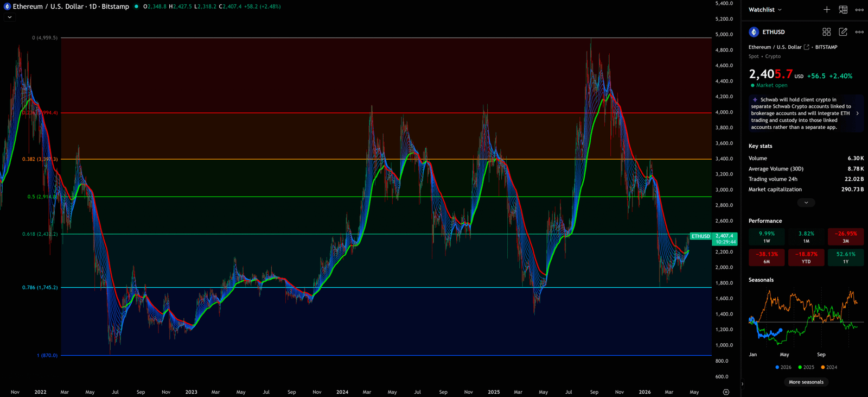Image resolution: width=868 pixels, height=397 pixels.
Task: Select the 1W performance tile
Action: coord(767,237)
